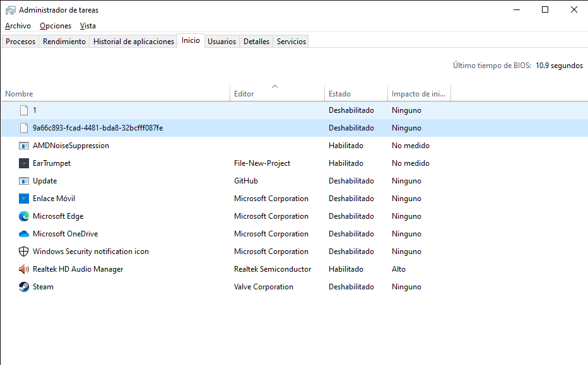Click the GitHub Update entry icon
The width and height of the screenshot is (588, 365).
coord(23,181)
